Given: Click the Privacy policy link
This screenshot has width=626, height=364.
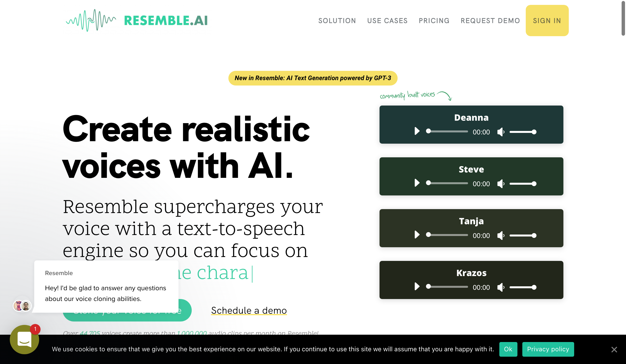Looking at the screenshot, I should (548, 349).
